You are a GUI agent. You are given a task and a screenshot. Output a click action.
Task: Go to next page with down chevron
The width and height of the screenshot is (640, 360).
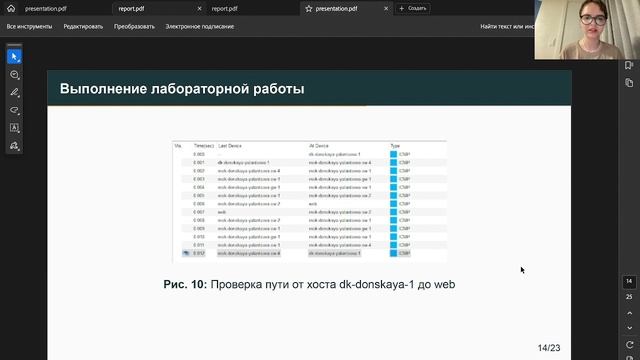point(629,328)
